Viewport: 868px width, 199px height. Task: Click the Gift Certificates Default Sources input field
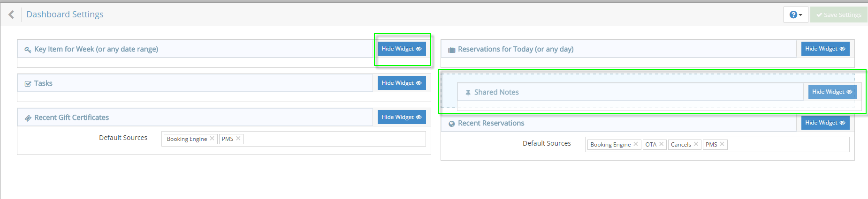[x=333, y=139]
